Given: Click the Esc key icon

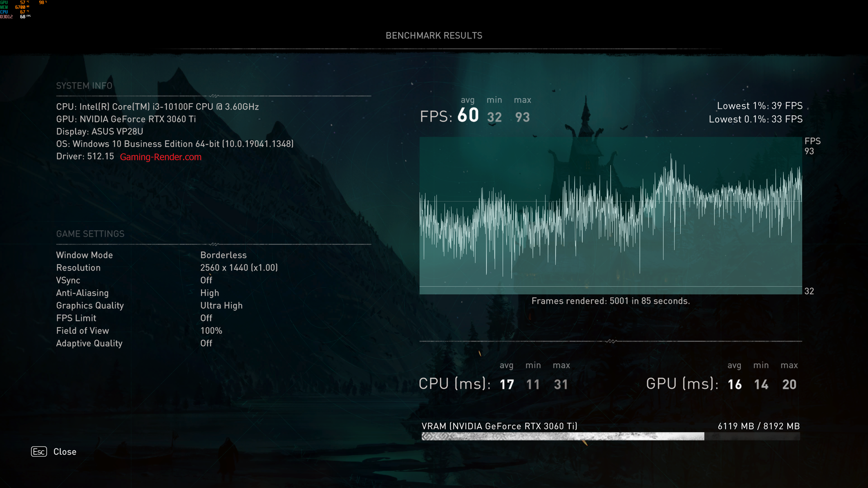Looking at the screenshot, I should 39,452.
